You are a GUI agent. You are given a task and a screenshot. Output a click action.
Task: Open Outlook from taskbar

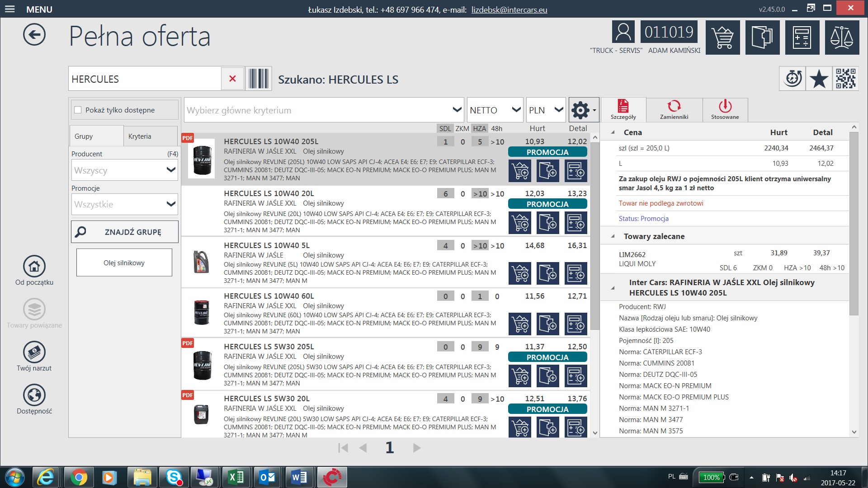[267, 477]
